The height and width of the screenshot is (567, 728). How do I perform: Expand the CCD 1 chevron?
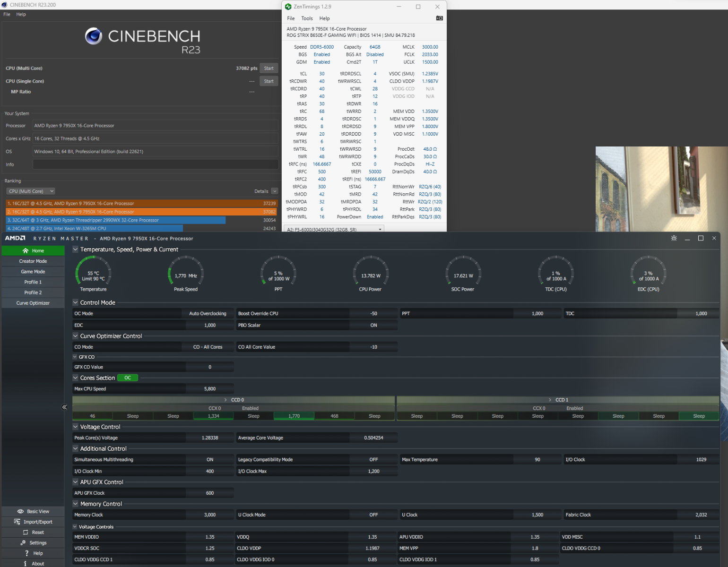[x=550, y=400]
